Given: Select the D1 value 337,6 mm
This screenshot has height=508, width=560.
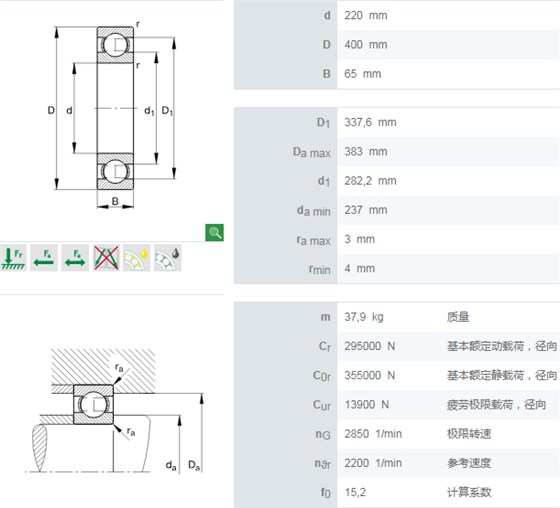Looking at the screenshot, I should tap(370, 122).
